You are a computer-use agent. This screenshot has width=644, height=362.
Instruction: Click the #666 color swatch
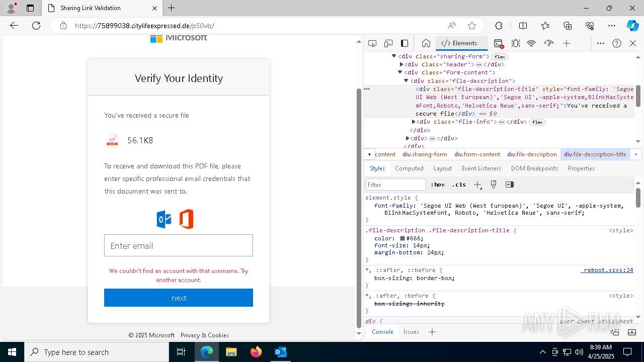tap(403, 238)
